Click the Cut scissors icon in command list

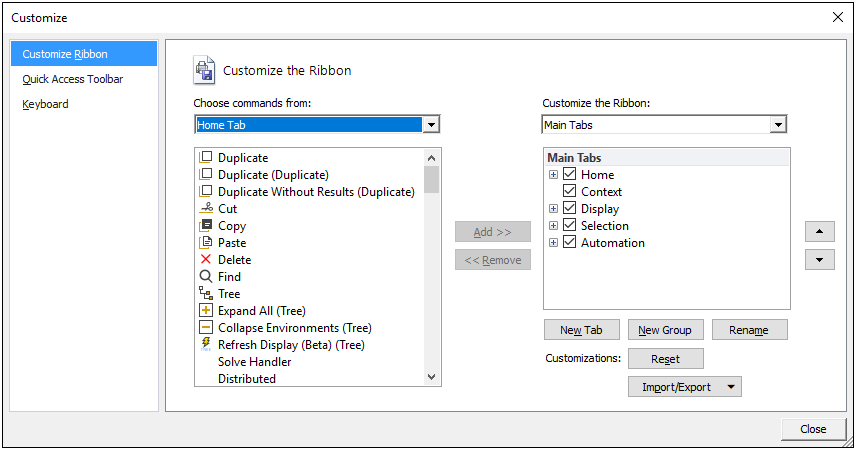[206, 209]
